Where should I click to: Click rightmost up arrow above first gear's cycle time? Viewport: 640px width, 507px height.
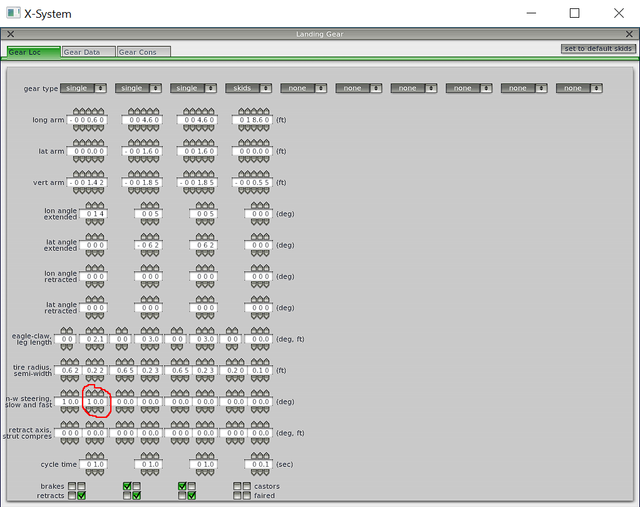point(100,456)
